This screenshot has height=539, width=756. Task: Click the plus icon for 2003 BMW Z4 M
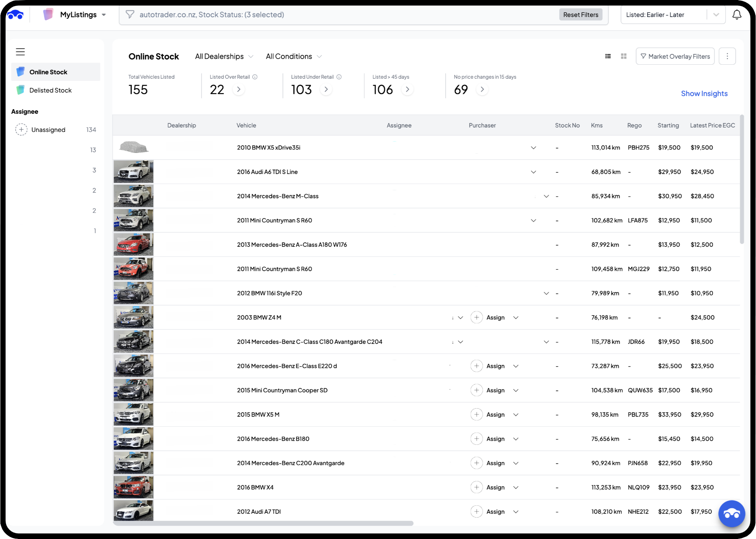point(477,317)
